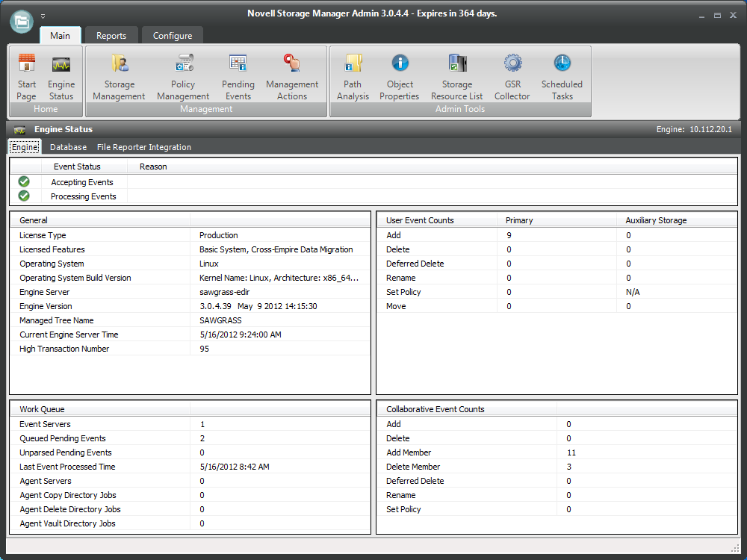
Task: Select the Database sub-tab
Action: tap(68, 147)
